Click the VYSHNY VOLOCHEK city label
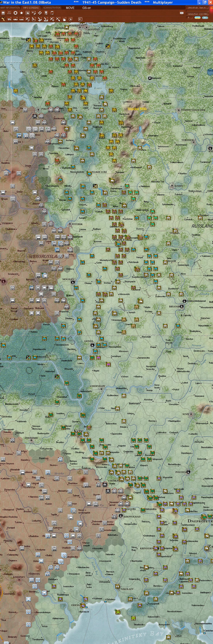This screenshot has width=213, height=644. 193,110
